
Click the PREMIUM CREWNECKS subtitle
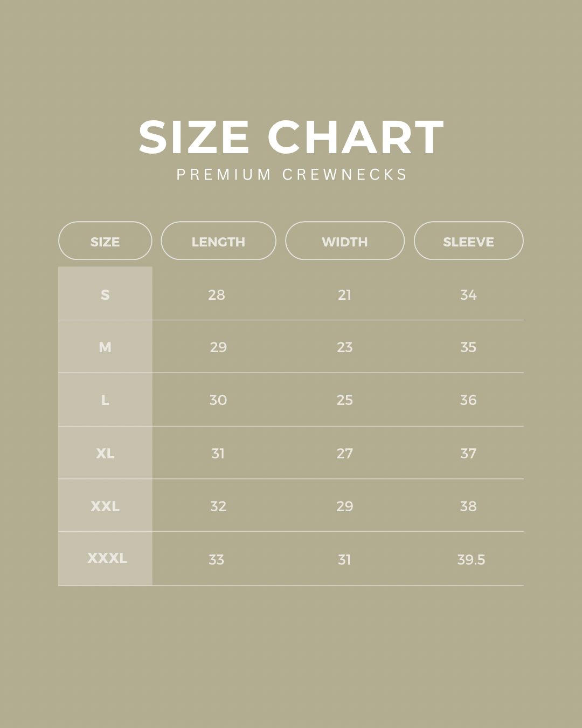point(292,175)
